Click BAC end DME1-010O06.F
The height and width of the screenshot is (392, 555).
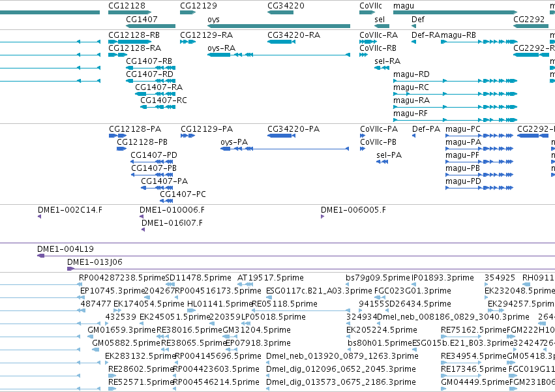[142, 217]
